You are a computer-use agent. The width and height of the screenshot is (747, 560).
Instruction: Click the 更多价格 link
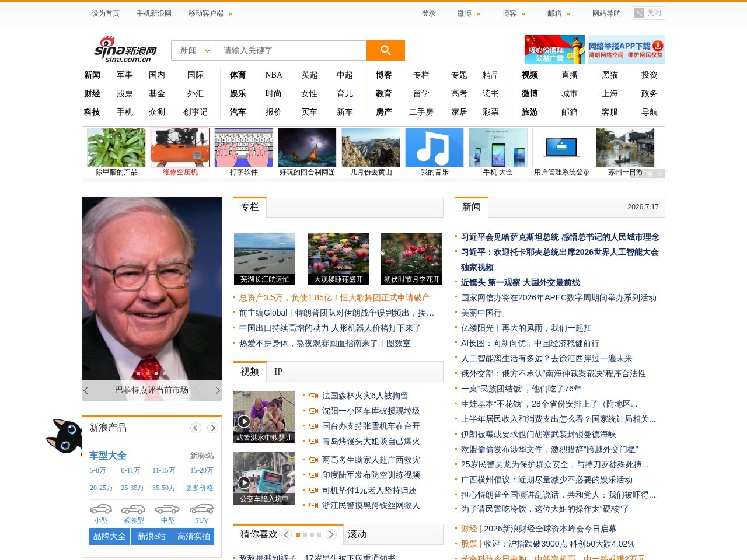(x=200, y=488)
